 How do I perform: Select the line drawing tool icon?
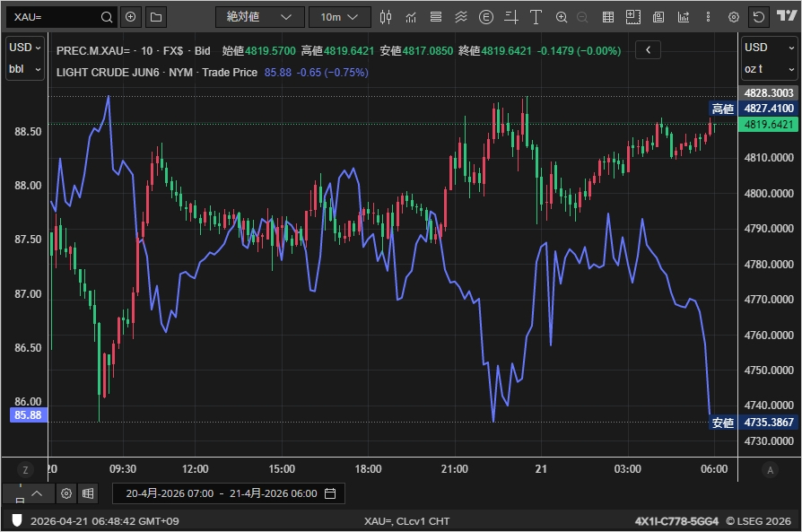point(511,17)
